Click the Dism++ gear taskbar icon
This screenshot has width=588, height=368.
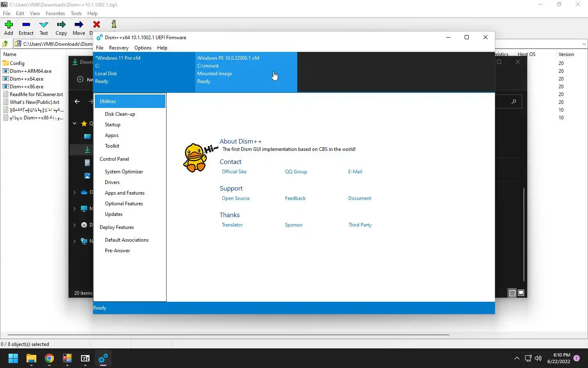pyautogui.click(x=103, y=359)
